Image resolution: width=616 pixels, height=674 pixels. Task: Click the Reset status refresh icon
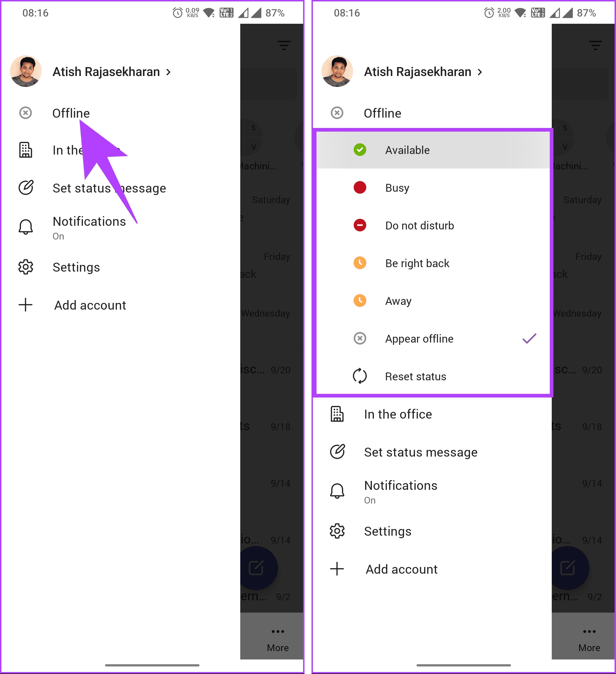pyautogui.click(x=360, y=376)
